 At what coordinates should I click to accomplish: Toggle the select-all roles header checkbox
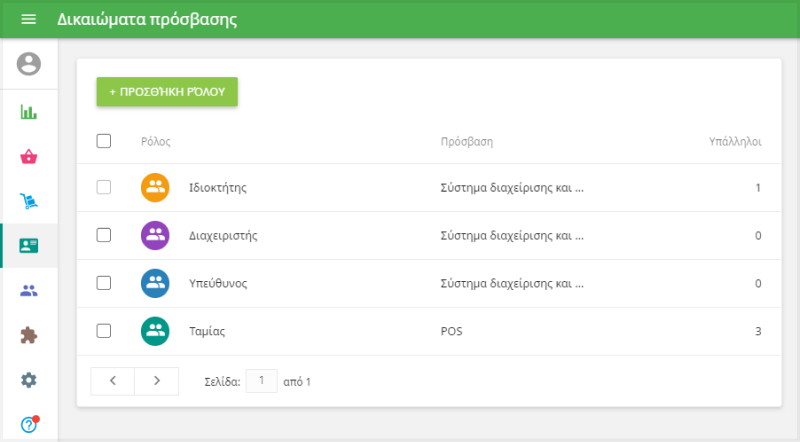[104, 141]
